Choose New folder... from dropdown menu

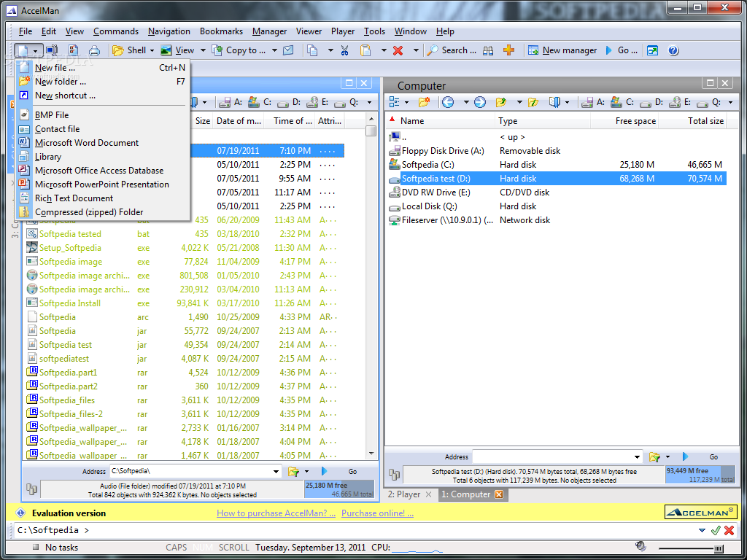(x=102, y=82)
